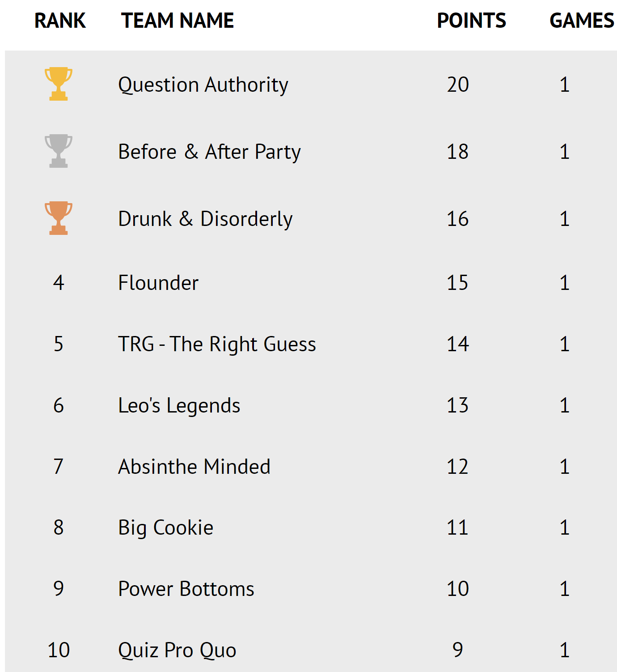Viewport: 617px width, 672px height.
Task: Sort by the TEAM NAME column header
Action: pyautogui.click(x=177, y=21)
